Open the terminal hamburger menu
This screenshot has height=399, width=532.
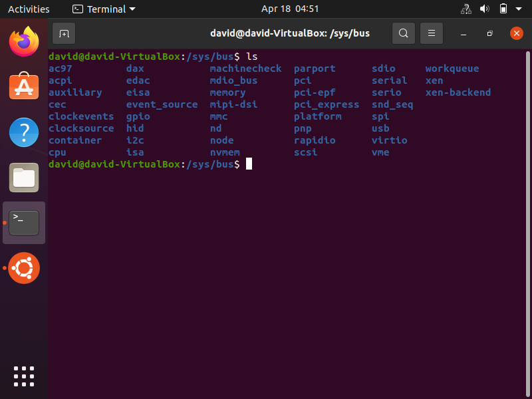(x=432, y=33)
